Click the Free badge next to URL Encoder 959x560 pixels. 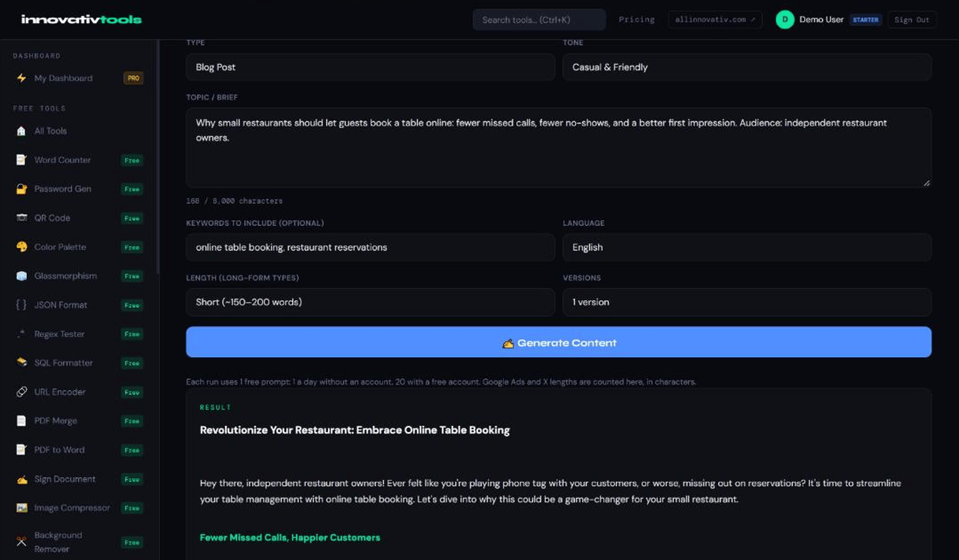tap(132, 392)
